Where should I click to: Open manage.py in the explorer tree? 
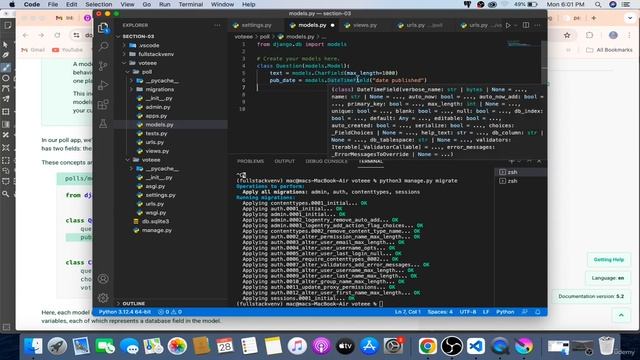pos(157,230)
